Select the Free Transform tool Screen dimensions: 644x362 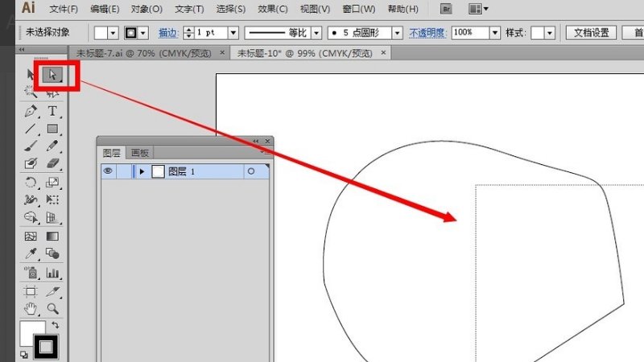tap(52, 200)
